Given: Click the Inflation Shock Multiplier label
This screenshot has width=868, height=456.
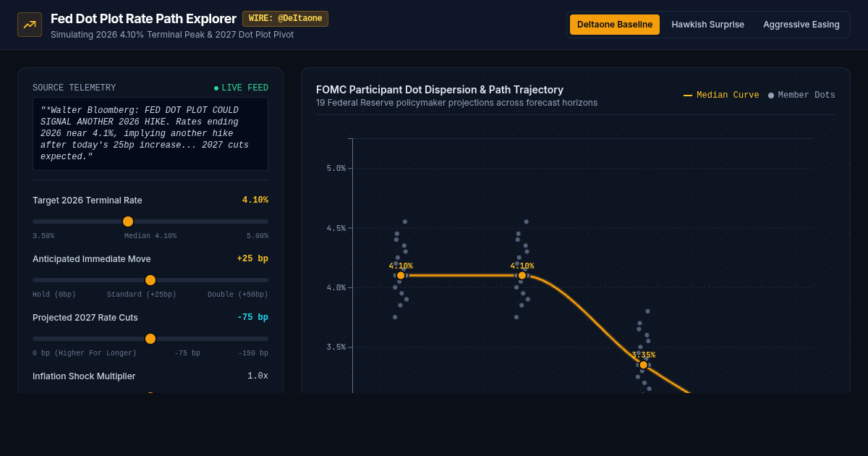Looking at the screenshot, I should click(x=84, y=376).
